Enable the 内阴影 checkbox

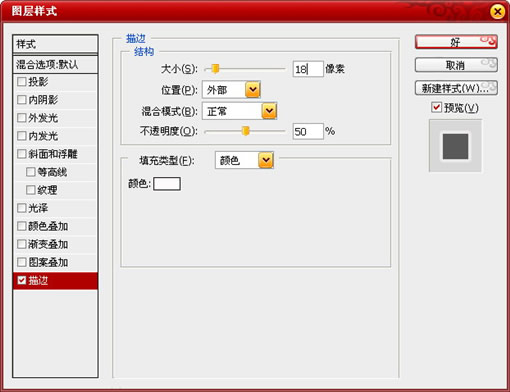pos(22,100)
